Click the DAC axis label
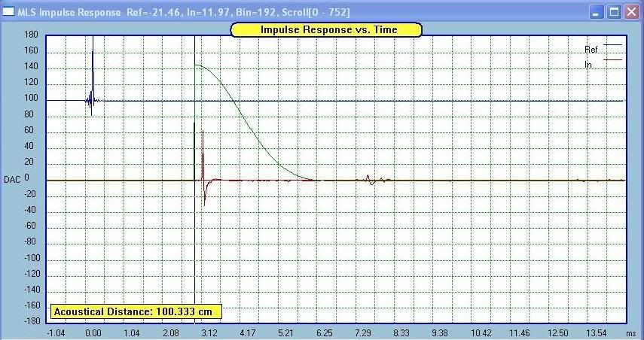This screenshot has width=644, height=340. click(11, 180)
